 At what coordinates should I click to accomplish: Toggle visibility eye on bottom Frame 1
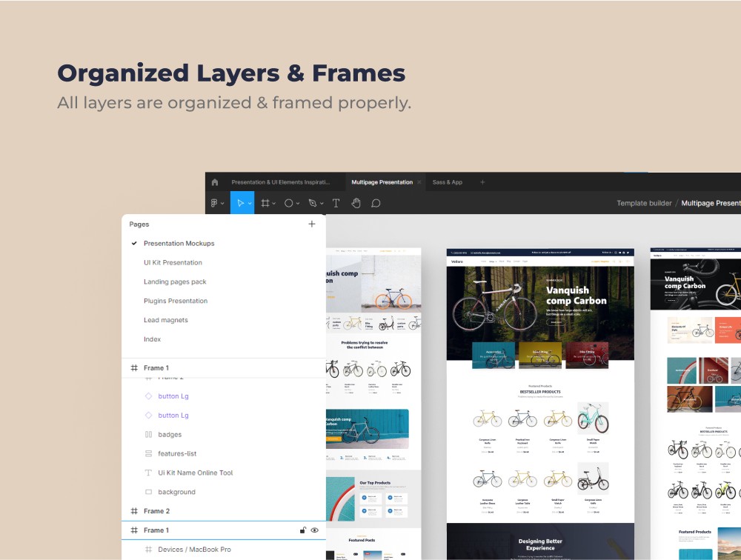coord(315,530)
